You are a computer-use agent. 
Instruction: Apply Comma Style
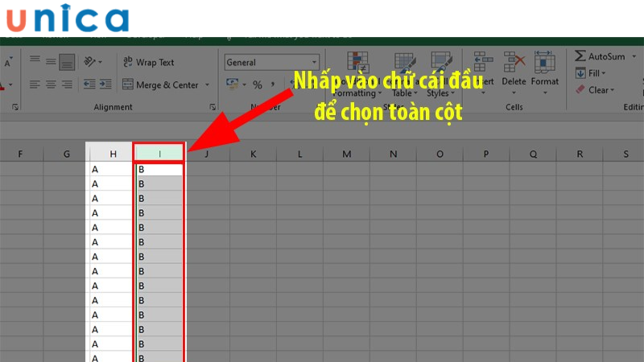(273, 84)
